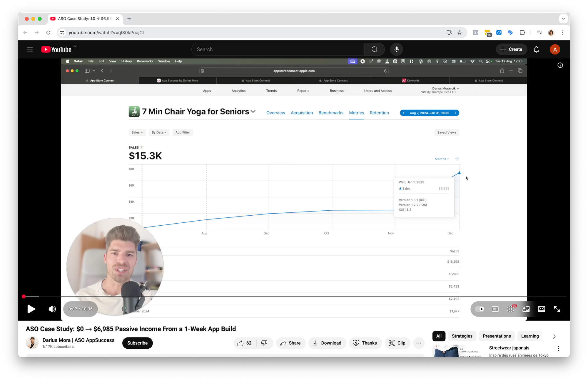Open more actions ellipsis menu
Screen dimensions: 588x381
tap(419, 343)
